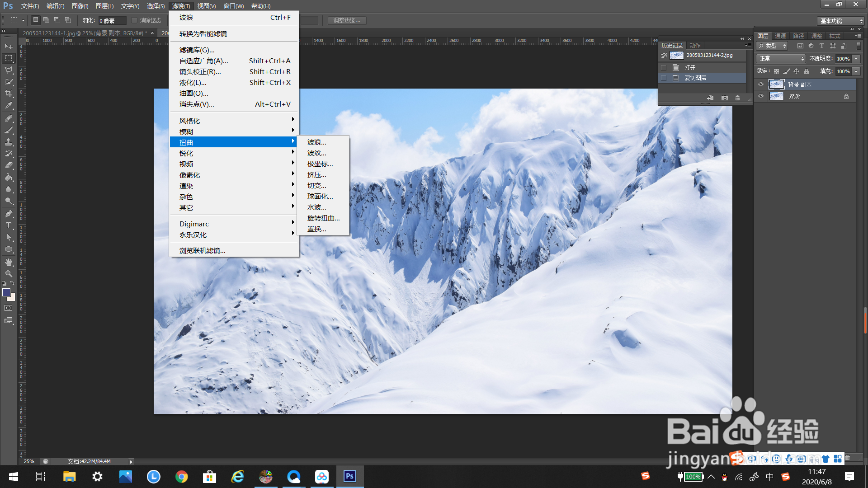Open Chrome from the Windows taskbar
Viewport: 868px width, 488px height.
coord(182,477)
